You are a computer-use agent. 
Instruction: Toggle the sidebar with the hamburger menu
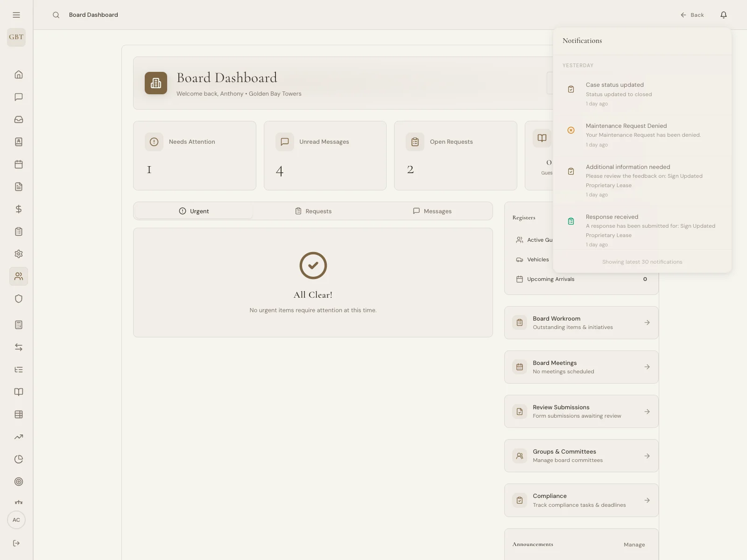(x=16, y=14)
